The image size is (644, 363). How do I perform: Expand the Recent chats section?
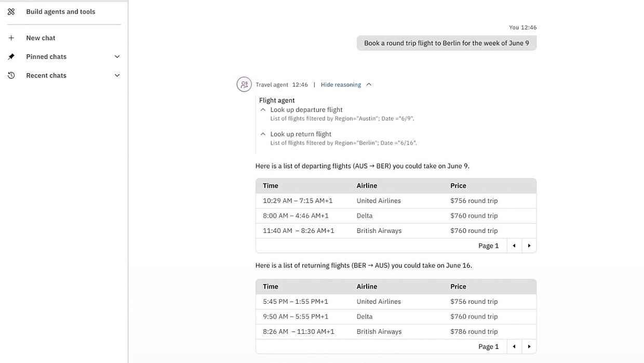pyautogui.click(x=117, y=75)
